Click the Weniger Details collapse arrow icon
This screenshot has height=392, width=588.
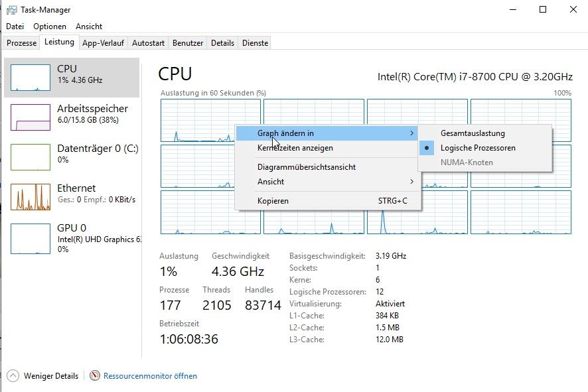[13, 376]
